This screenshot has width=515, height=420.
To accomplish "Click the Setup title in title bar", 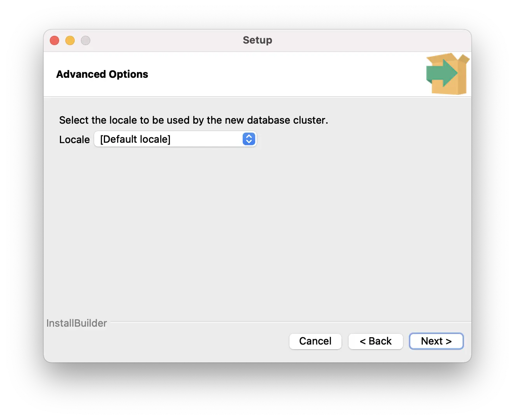I will click(257, 40).
